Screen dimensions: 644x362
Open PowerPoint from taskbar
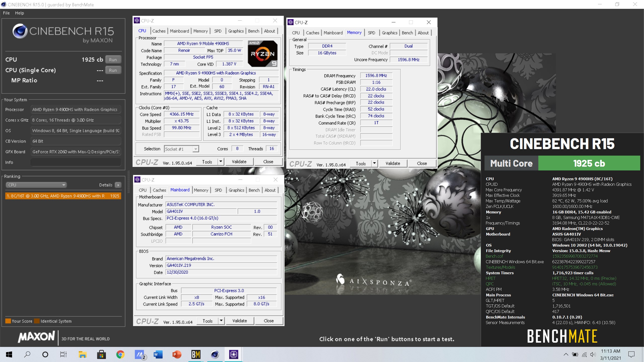(x=177, y=354)
